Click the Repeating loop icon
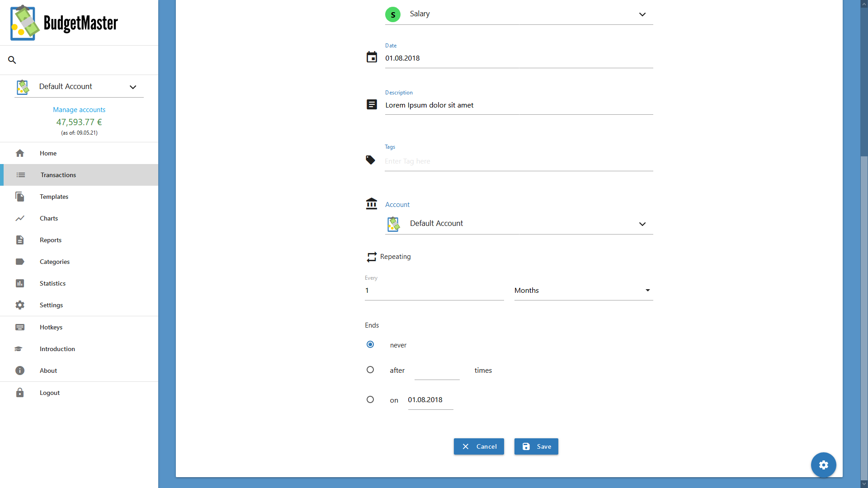Screen dimensions: 868x488 (x=372, y=257)
